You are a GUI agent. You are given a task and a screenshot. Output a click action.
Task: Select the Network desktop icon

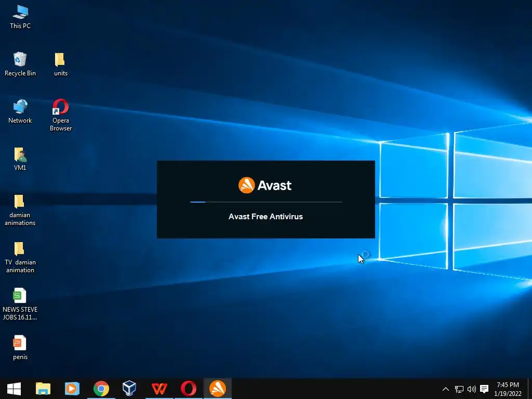pyautogui.click(x=20, y=112)
